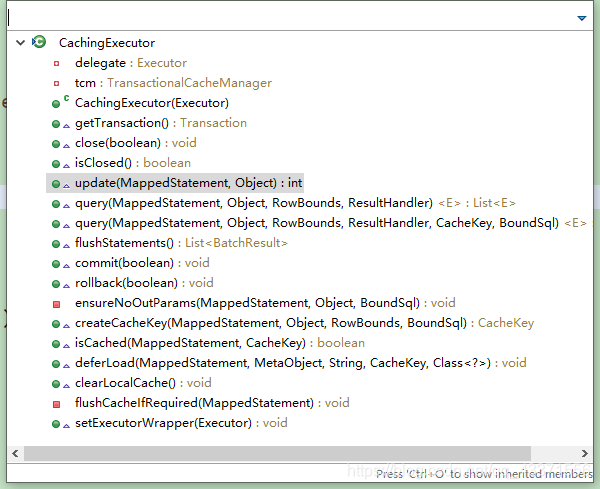600x489 pixels.
Task: Click the CachingExecutor class icon
Action: coord(39,42)
